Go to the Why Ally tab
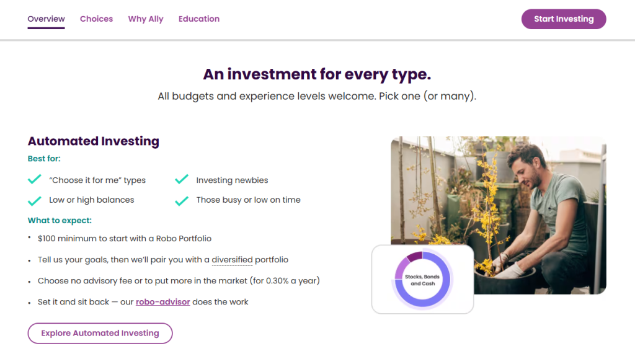The width and height of the screenshot is (635, 364). [x=146, y=19]
